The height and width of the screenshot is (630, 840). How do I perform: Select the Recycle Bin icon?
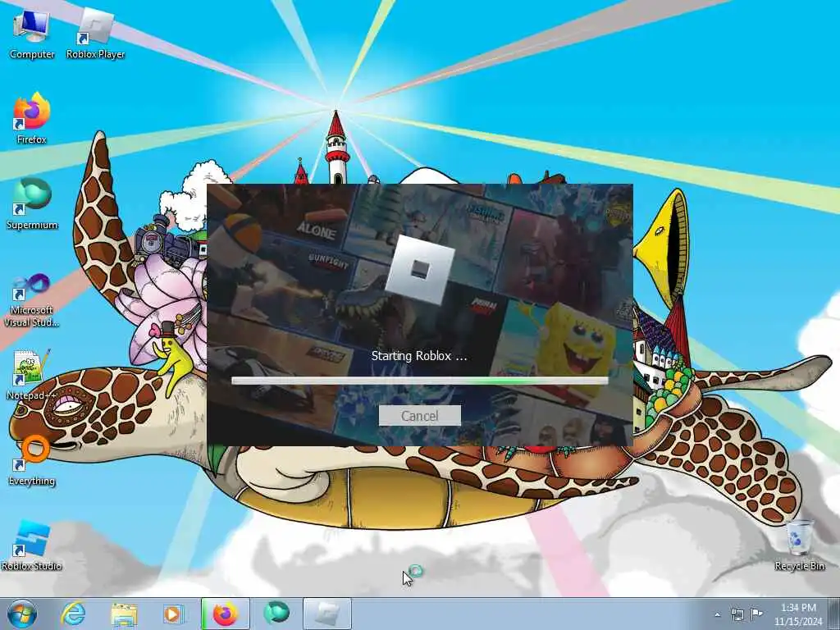(799, 545)
